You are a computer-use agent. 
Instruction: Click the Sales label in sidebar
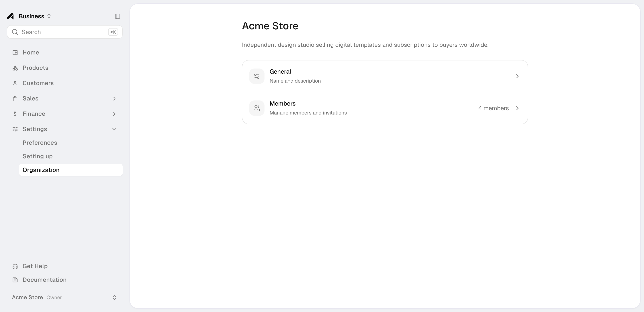coord(30,98)
